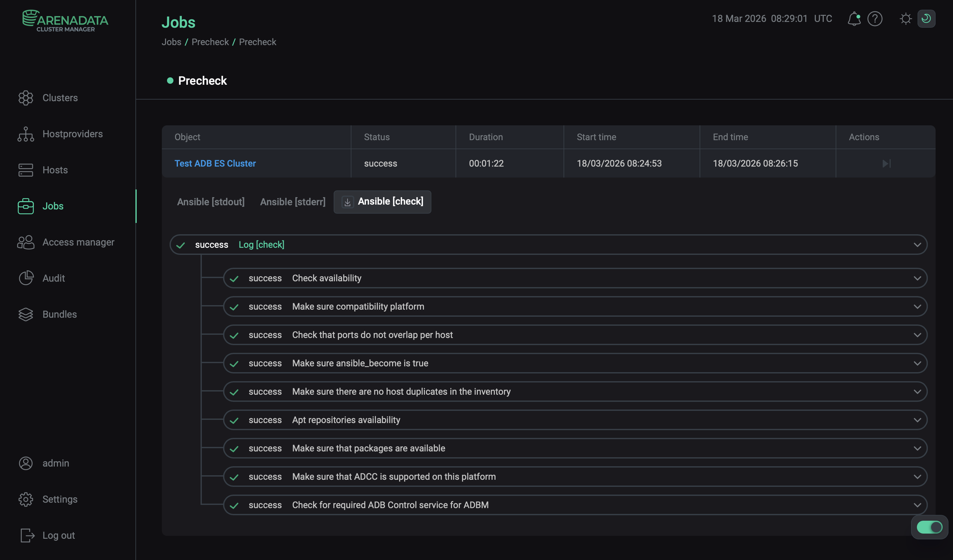Open the Settings gear
This screenshot has width=953, height=560.
[x=26, y=499]
